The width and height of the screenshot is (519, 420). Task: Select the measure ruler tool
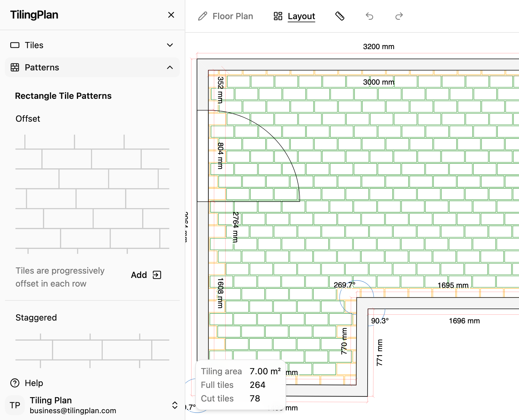340,16
